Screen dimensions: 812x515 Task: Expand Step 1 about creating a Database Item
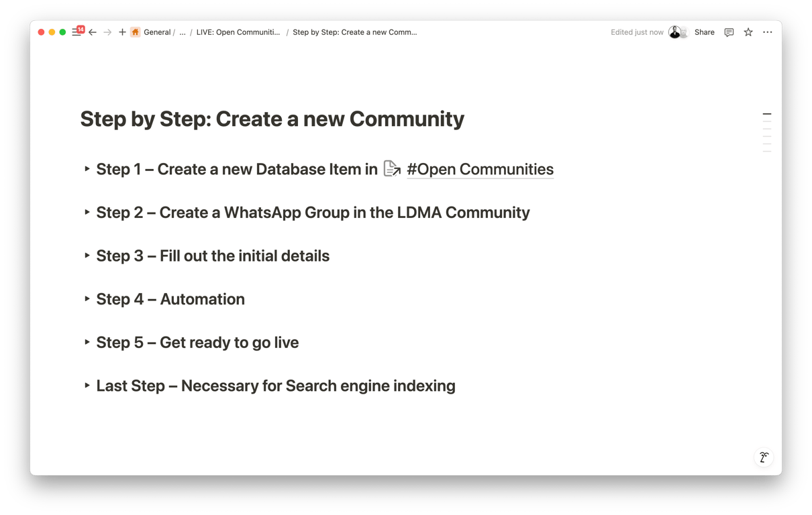(x=88, y=169)
